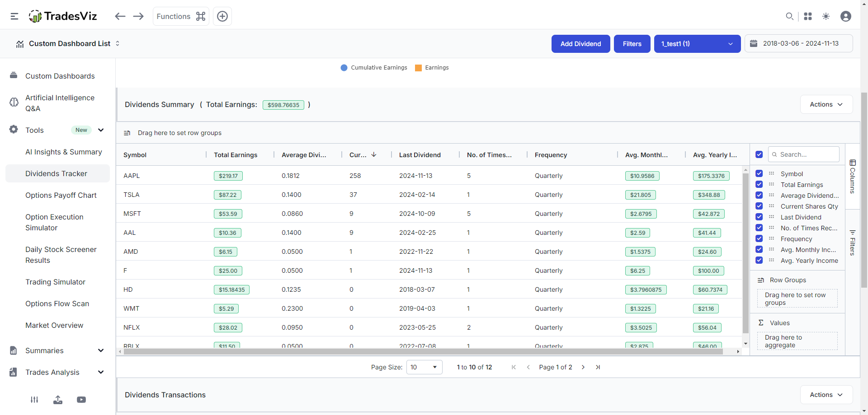The width and height of the screenshot is (868, 415).
Task: Open the Functions command menu
Action: [x=181, y=16]
